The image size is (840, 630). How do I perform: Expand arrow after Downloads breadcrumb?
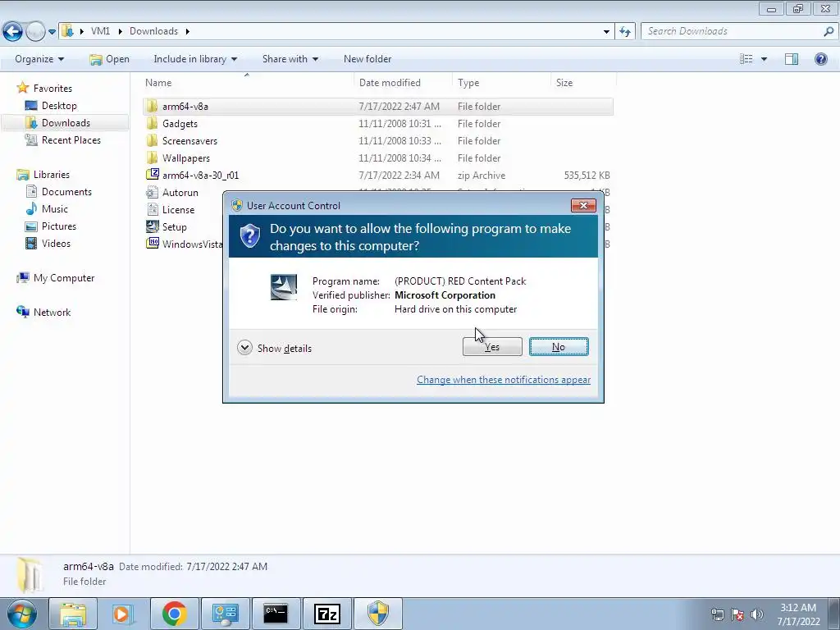point(188,31)
